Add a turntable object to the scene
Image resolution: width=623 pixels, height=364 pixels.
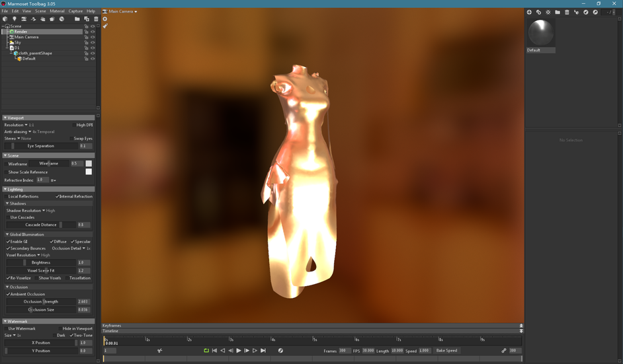pos(33,18)
